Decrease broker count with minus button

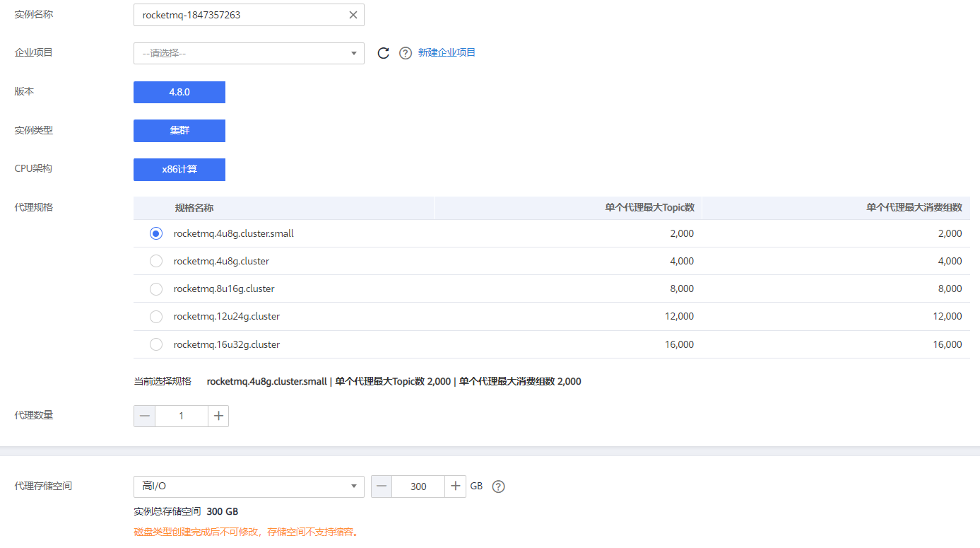pos(145,416)
